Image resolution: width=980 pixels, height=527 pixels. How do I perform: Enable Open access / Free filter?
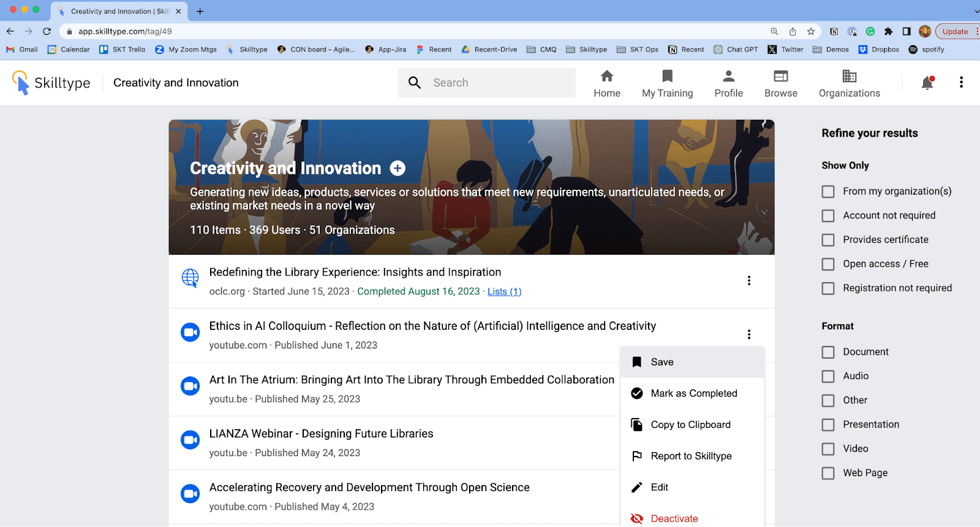pos(828,264)
